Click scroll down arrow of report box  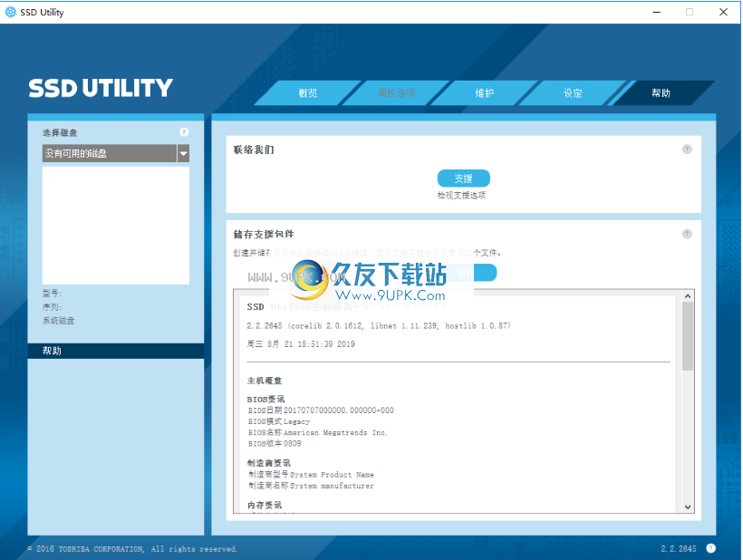click(688, 507)
